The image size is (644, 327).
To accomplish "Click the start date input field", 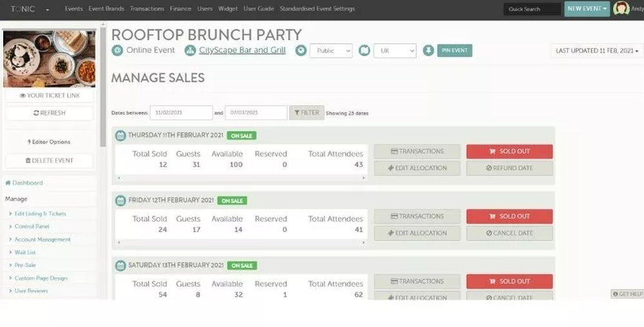I will [x=181, y=113].
